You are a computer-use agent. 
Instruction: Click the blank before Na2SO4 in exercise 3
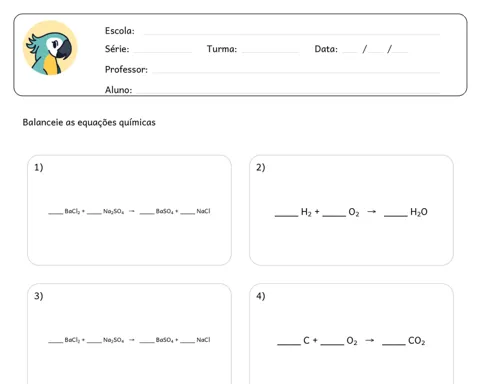(94, 342)
